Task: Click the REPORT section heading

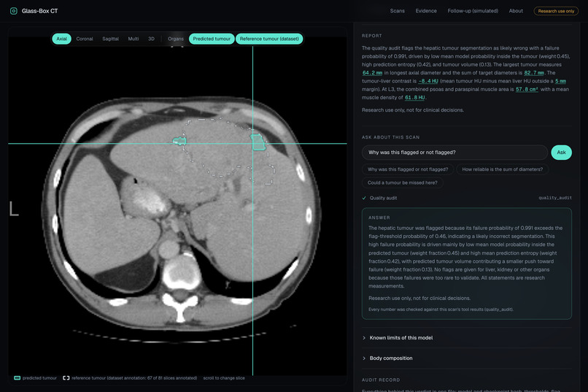Action: (x=371, y=36)
